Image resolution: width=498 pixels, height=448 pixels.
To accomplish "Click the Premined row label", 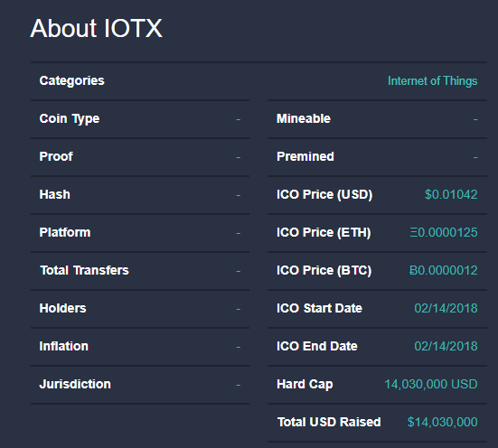I will (305, 156).
